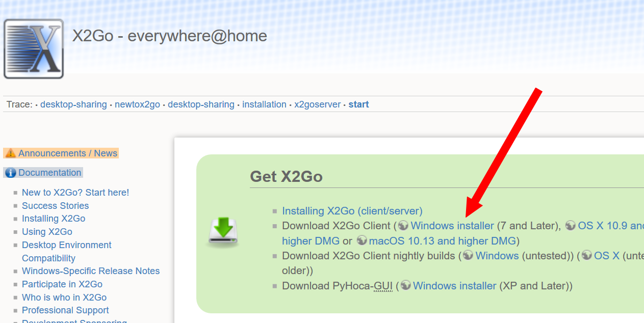Open Installing X2Go in sidebar
This screenshot has height=323, width=644.
pos(54,219)
